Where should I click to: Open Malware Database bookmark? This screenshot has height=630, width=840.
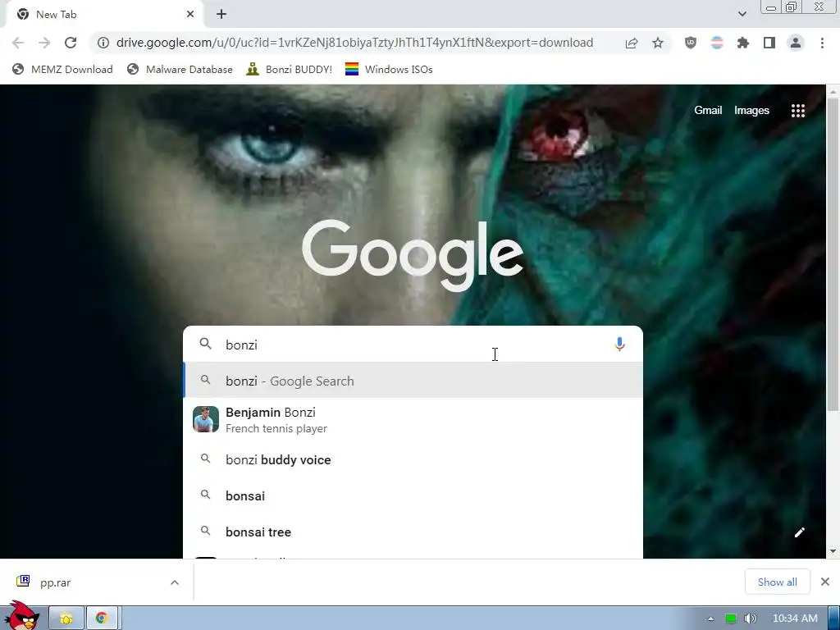[180, 69]
